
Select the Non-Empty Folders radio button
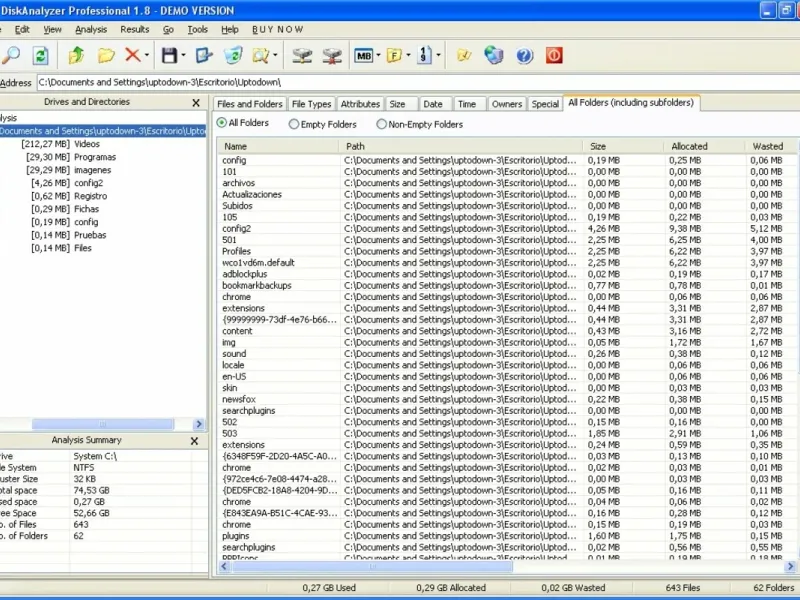pos(382,124)
